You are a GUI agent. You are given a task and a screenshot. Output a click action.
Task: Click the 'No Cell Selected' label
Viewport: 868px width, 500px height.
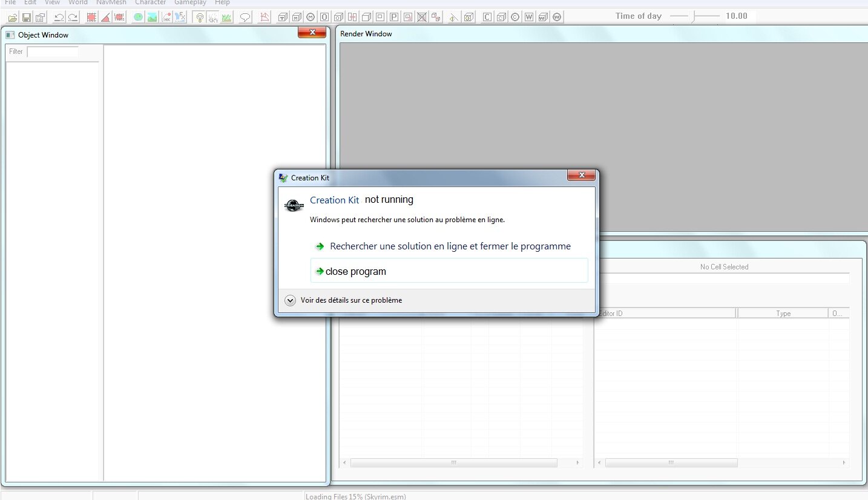pos(725,267)
